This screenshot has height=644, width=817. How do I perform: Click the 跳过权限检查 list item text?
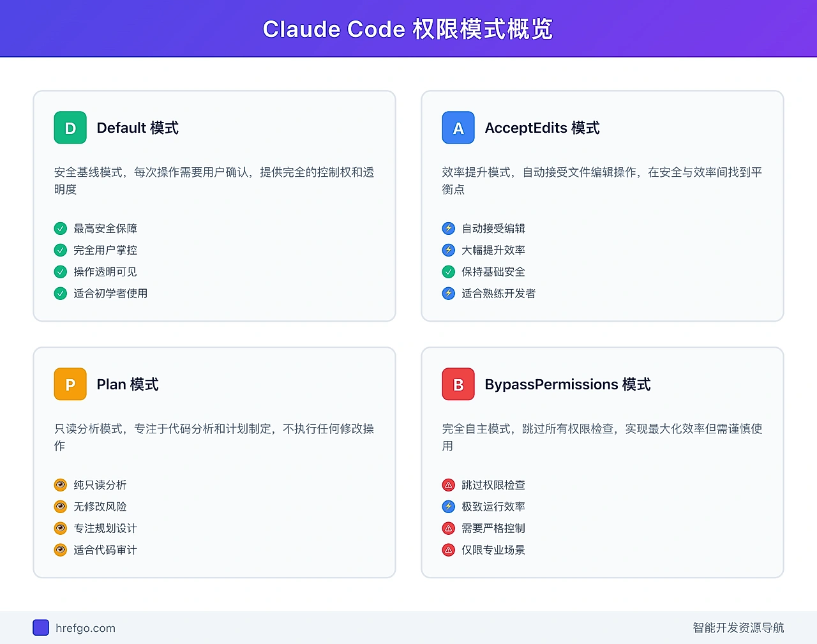[493, 485]
